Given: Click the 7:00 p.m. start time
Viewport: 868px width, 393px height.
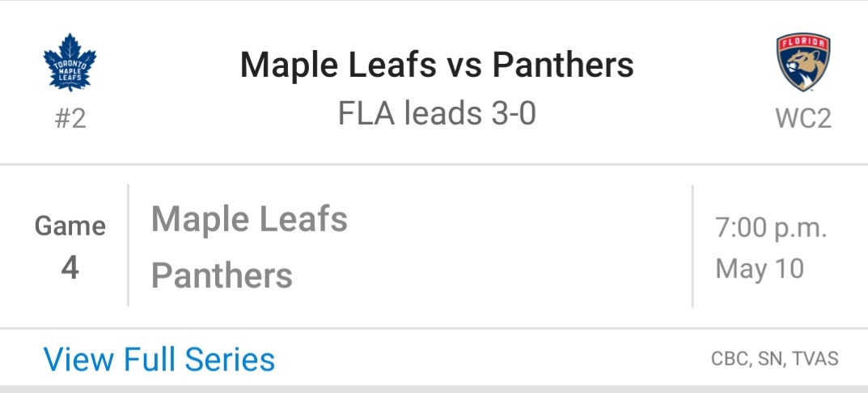Looking at the screenshot, I should [771, 228].
